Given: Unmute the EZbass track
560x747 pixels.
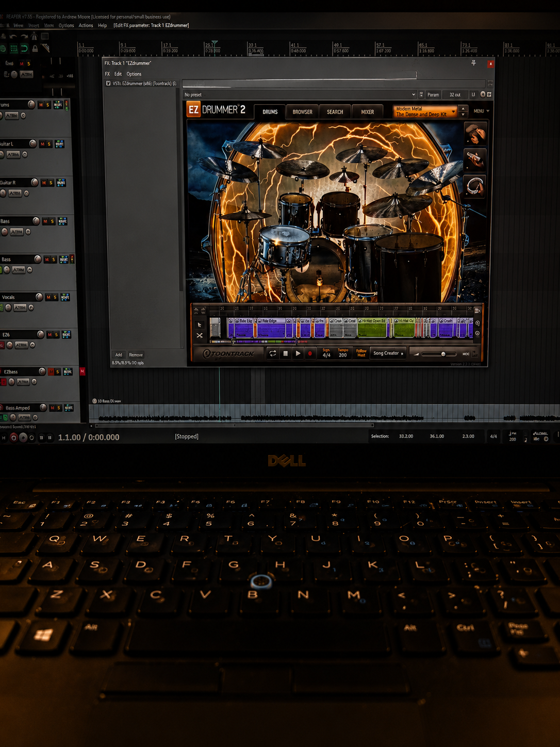Looking at the screenshot, I should [51, 371].
